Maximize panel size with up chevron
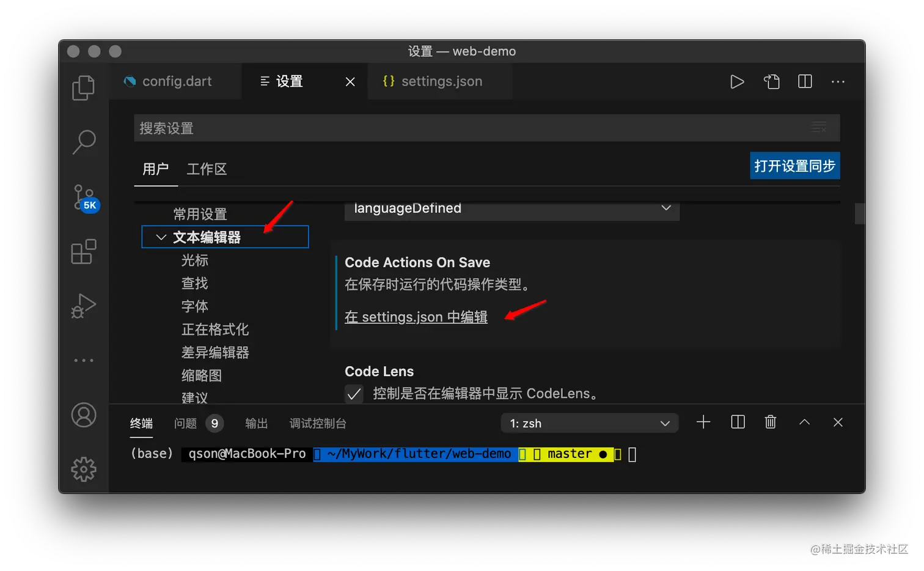Viewport: 924px width, 571px height. click(x=804, y=422)
